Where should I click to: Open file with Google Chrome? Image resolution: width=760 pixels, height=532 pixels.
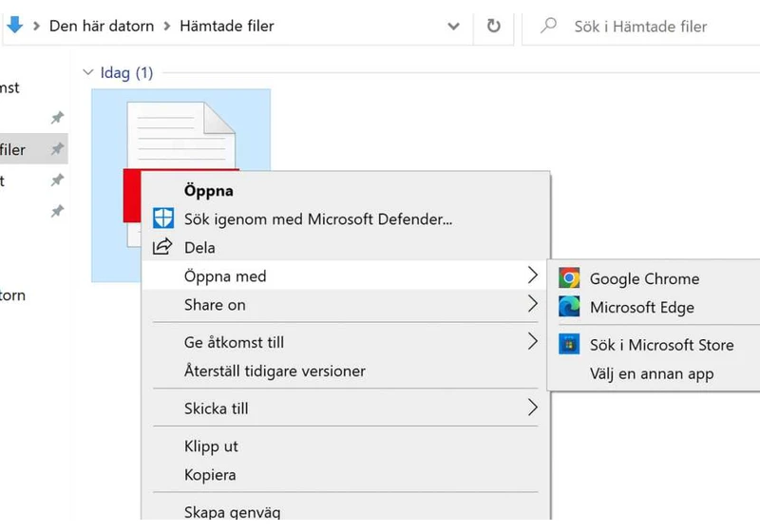pyautogui.click(x=655, y=278)
